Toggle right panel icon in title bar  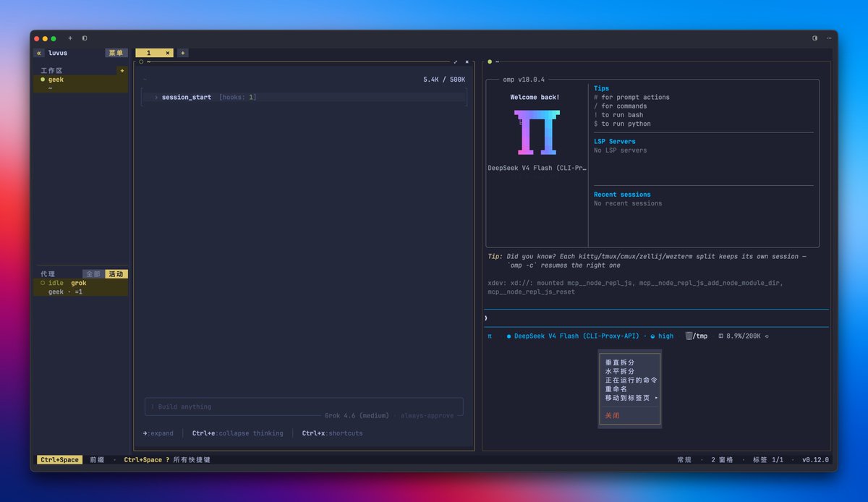[x=815, y=38]
